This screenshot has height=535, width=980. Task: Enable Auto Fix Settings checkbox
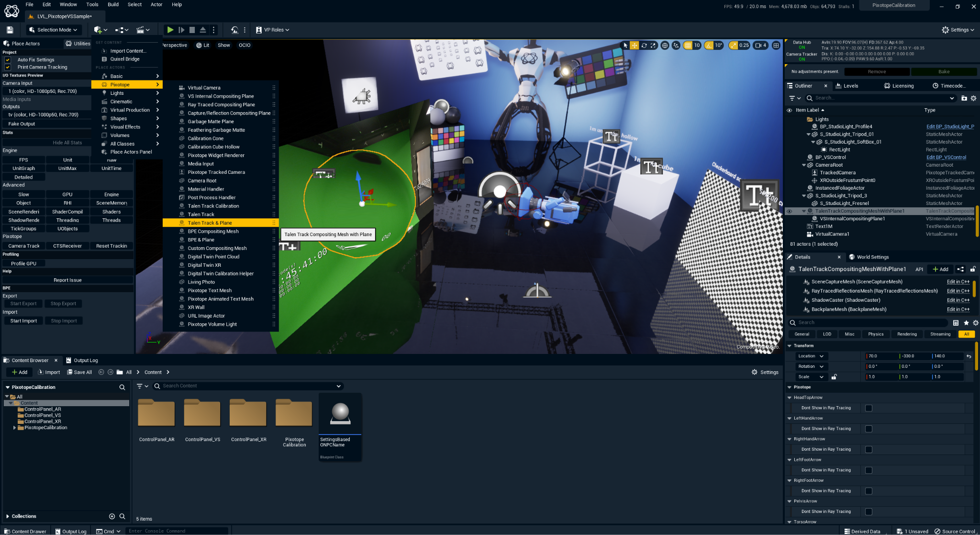tap(8, 60)
